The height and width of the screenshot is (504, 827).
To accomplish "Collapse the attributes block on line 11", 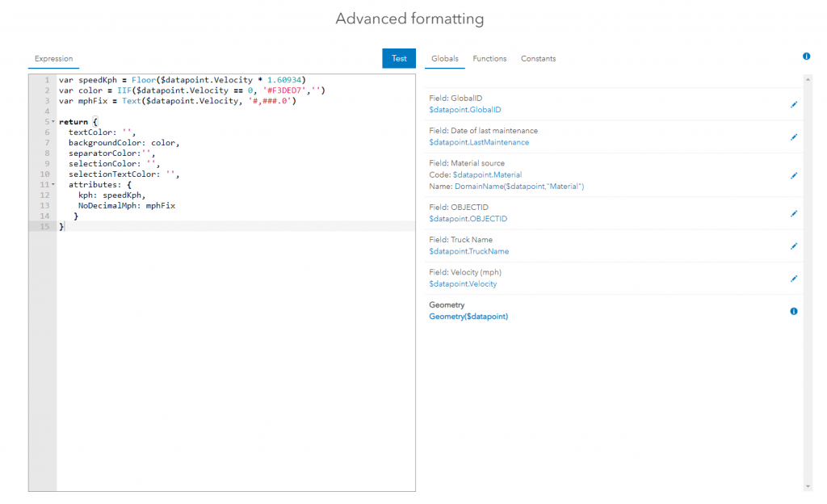I will 53,185.
